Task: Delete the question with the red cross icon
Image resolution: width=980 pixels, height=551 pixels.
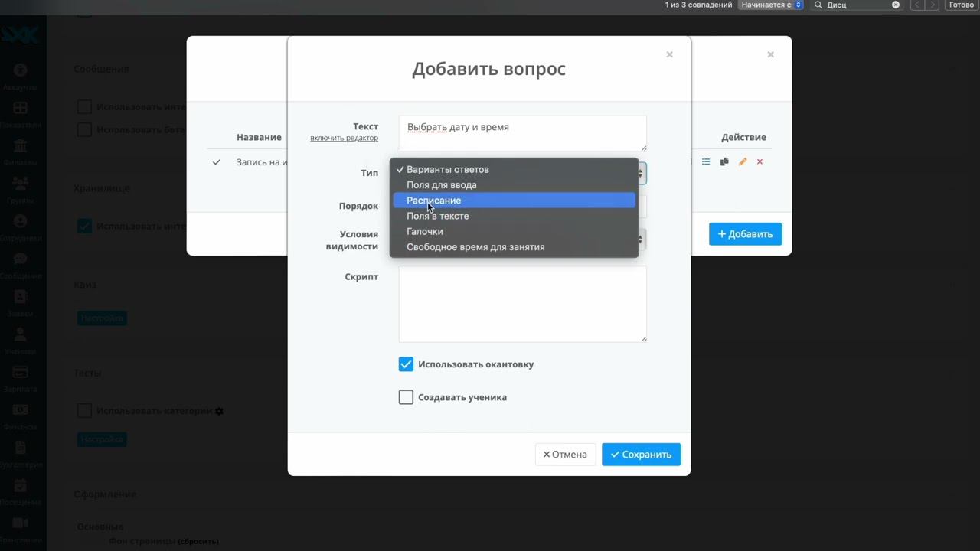Action: tap(759, 161)
